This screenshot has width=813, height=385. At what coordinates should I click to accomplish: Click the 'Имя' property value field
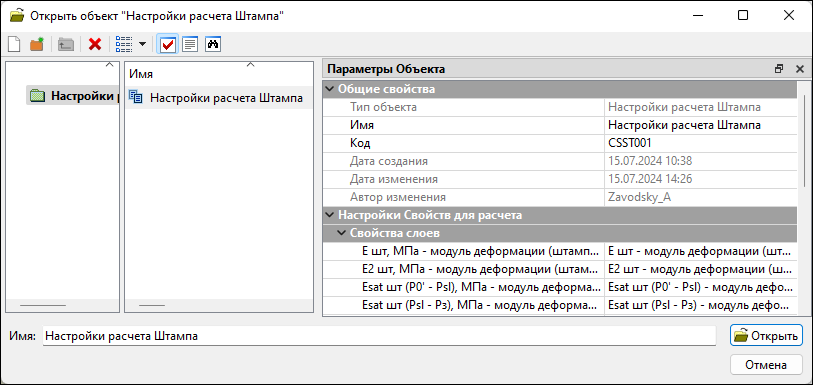click(x=700, y=125)
